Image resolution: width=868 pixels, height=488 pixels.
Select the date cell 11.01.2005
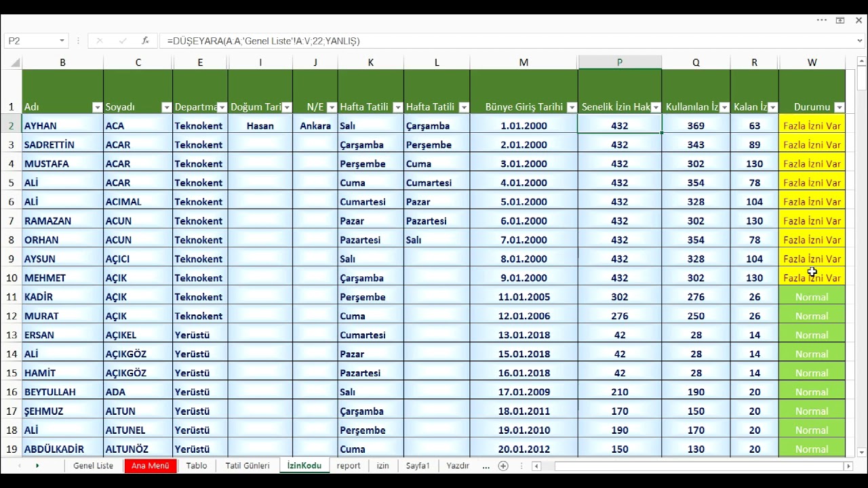click(x=524, y=297)
